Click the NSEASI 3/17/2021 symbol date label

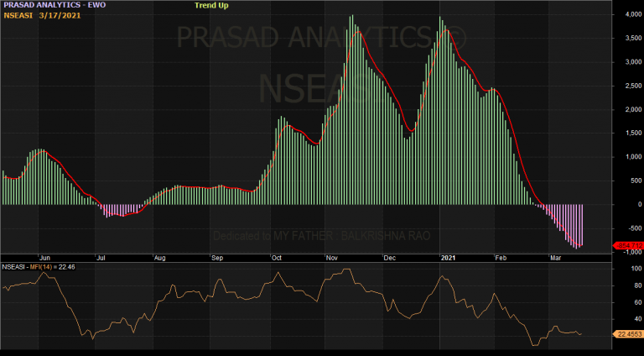pyautogui.click(x=42, y=16)
